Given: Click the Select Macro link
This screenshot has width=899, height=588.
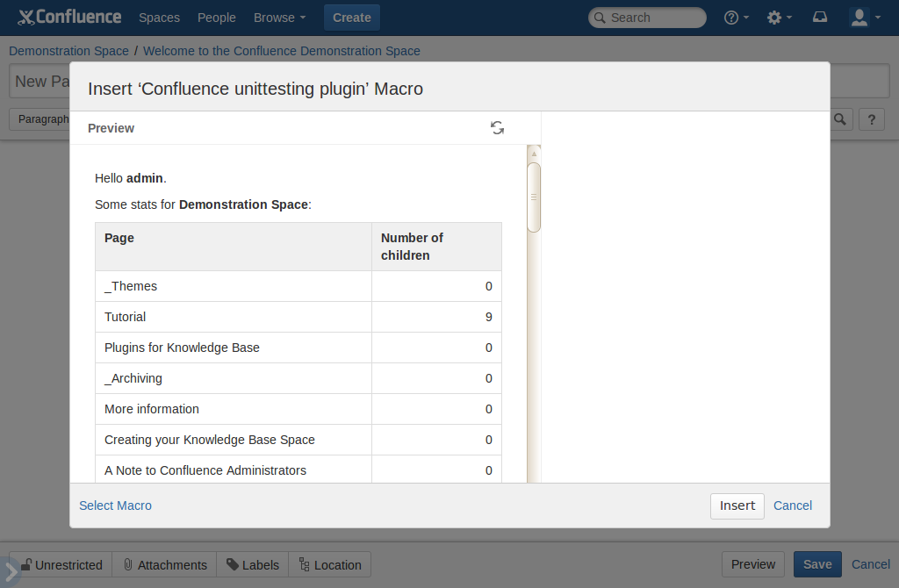Looking at the screenshot, I should click(115, 506).
